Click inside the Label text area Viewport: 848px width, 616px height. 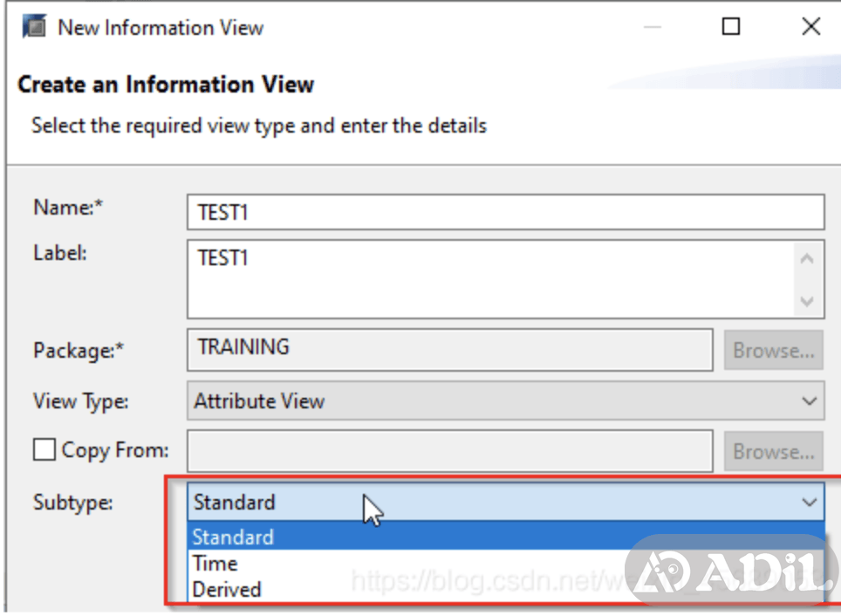tap(489, 279)
